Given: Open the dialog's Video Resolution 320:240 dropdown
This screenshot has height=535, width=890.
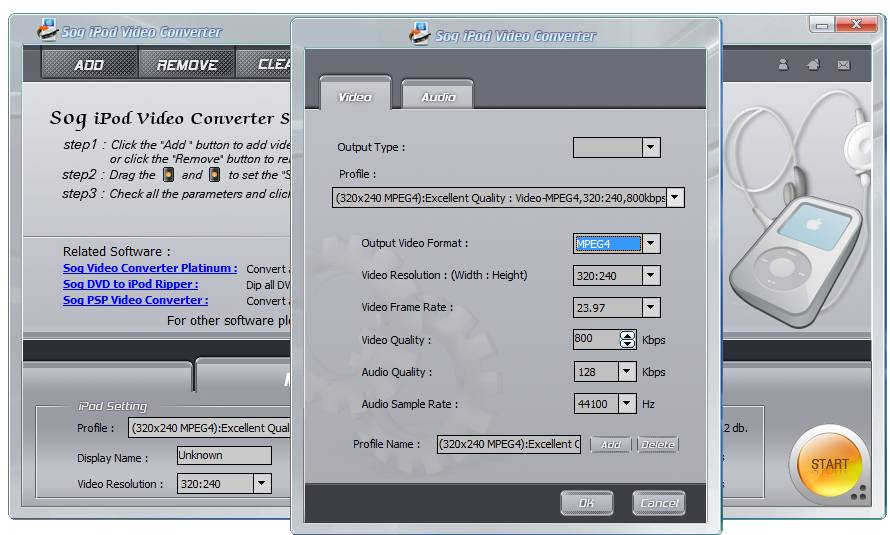Looking at the screenshot, I should click(651, 276).
